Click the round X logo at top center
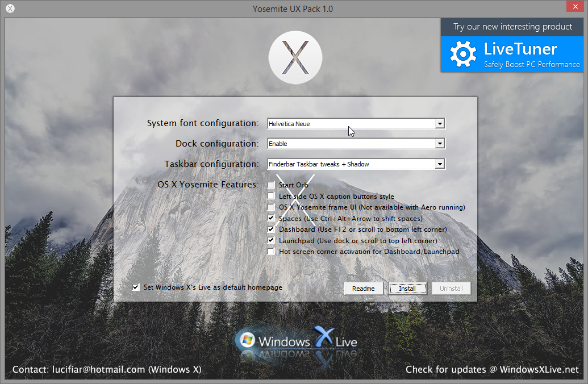588x384 pixels. pyautogui.click(x=295, y=57)
